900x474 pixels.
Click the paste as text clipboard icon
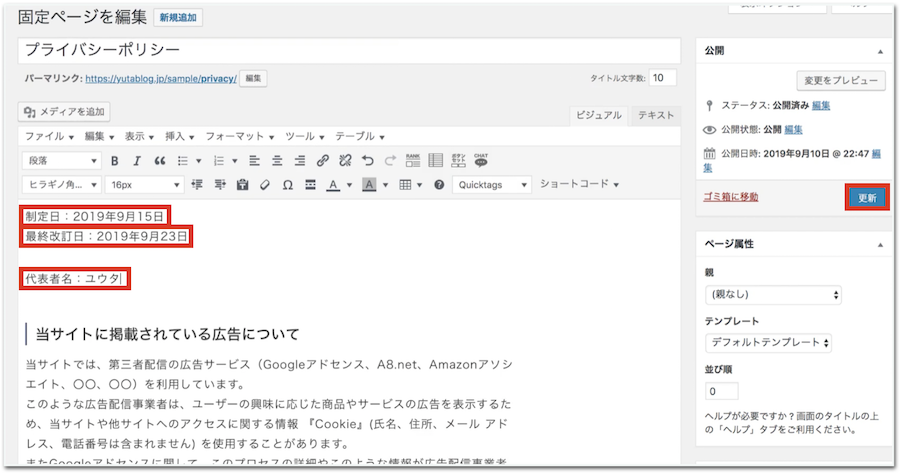point(241,185)
